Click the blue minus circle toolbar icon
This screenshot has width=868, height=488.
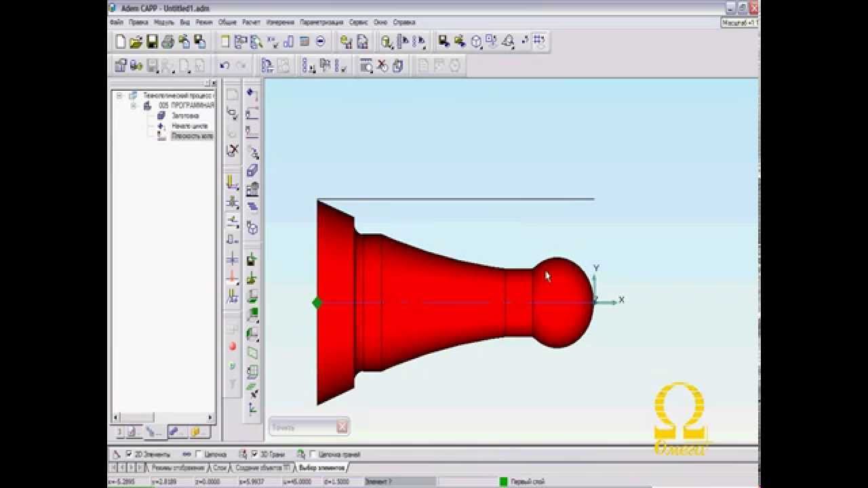click(320, 42)
